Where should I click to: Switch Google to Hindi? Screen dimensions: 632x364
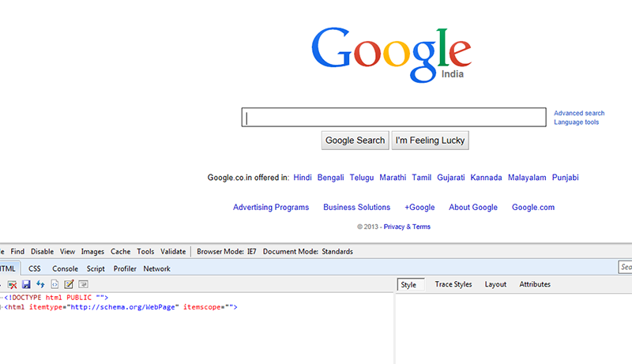(x=303, y=178)
